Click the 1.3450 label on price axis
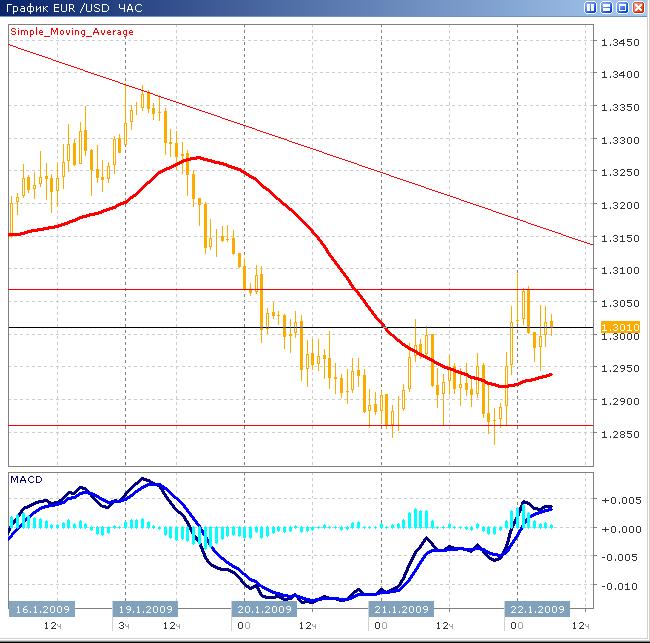Image resolution: width=650 pixels, height=643 pixels. tap(618, 43)
